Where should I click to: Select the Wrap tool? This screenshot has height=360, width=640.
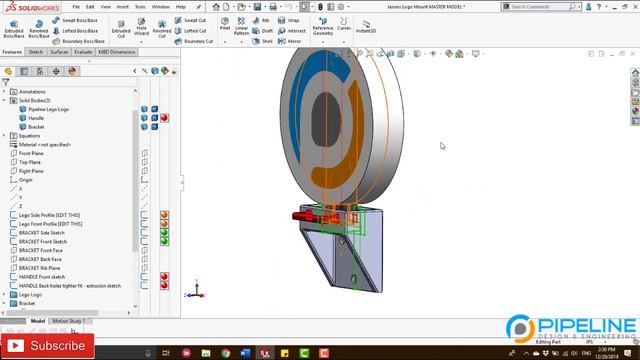[288, 20]
